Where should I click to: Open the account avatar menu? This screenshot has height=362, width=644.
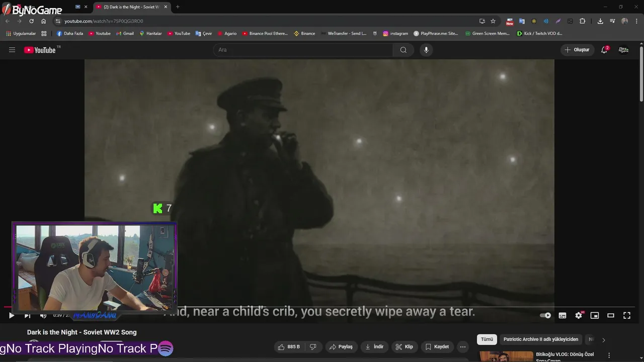(x=623, y=50)
